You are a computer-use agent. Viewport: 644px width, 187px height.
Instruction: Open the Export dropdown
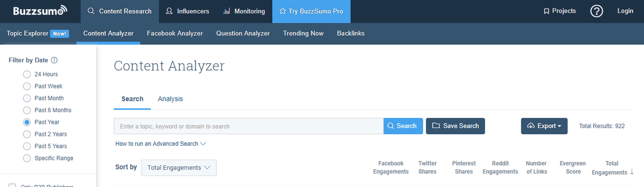click(x=544, y=126)
